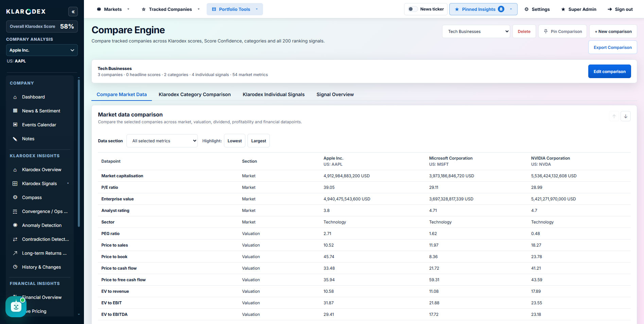Highlight the Largest values

click(259, 141)
